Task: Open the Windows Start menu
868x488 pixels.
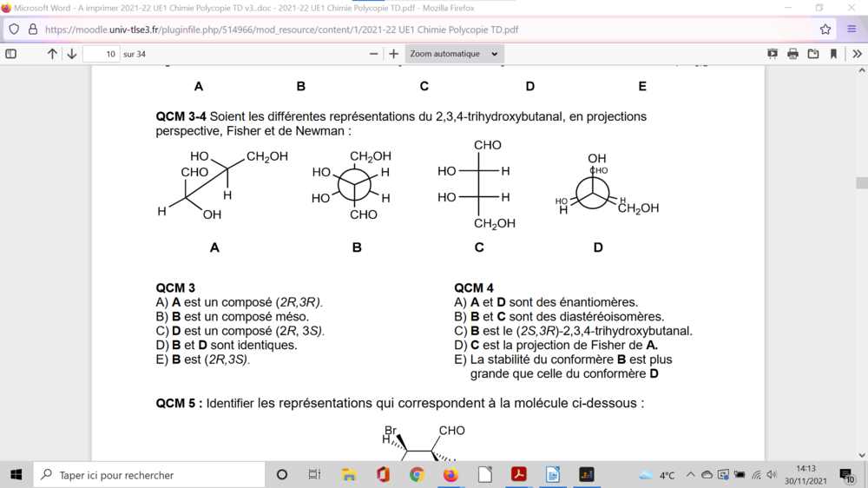Action: pos(16,475)
